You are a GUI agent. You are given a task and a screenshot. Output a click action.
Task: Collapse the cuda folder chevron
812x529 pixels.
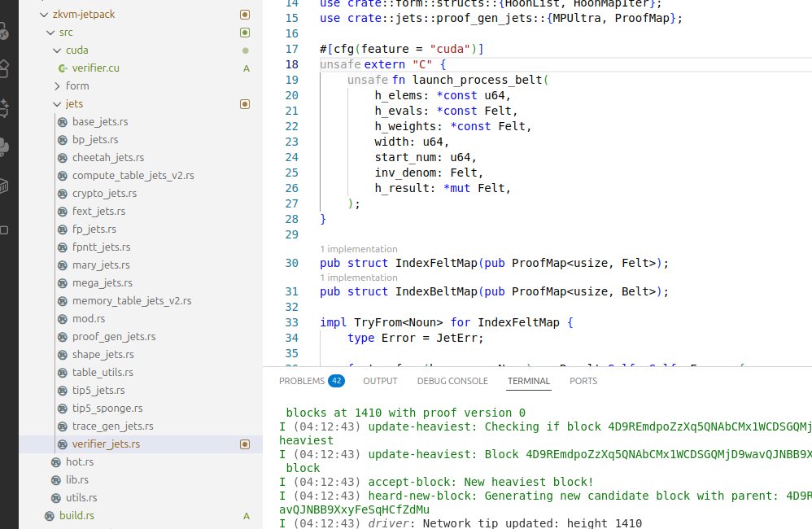tap(57, 50)
